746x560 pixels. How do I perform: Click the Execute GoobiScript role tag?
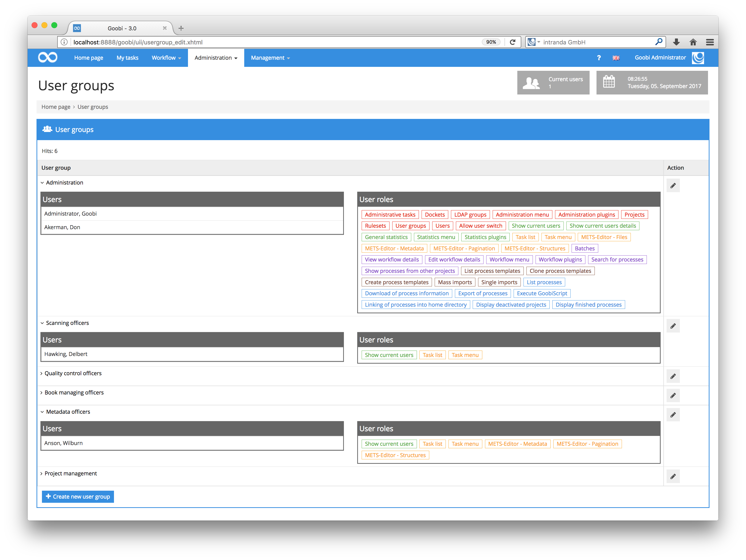(x=542, y=293)
